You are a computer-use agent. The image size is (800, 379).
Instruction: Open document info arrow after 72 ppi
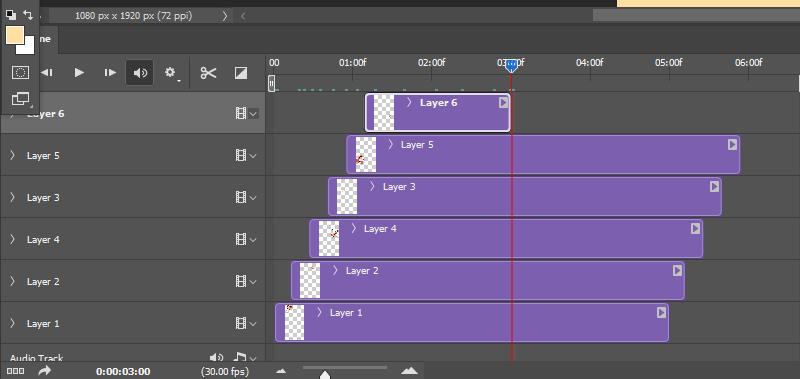point(224,16)
